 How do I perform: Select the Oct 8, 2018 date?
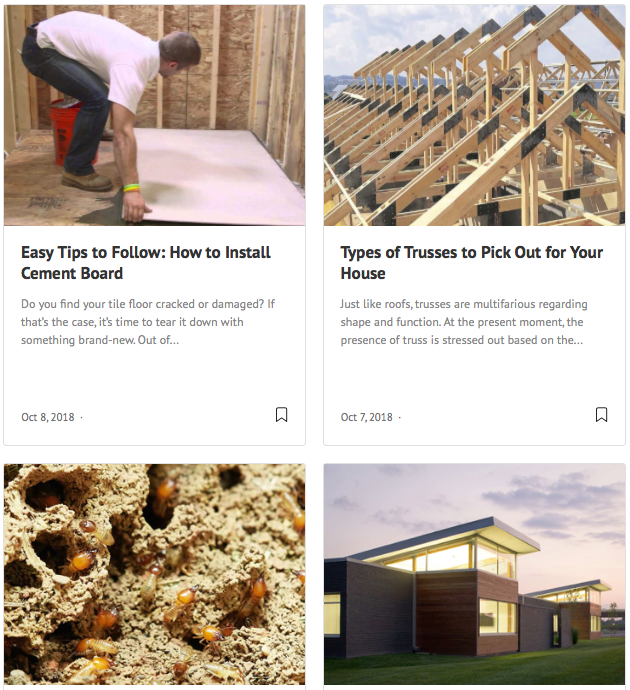(x=48, y=417)
